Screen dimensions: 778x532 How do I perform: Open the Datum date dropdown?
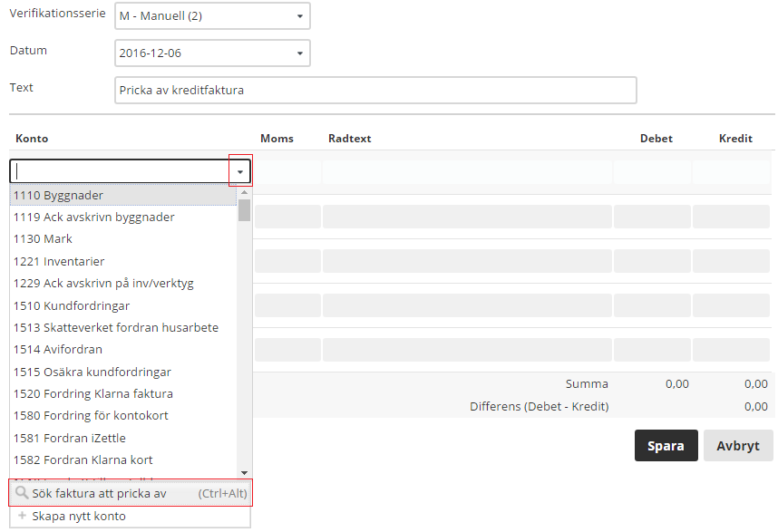click(212, 53)
